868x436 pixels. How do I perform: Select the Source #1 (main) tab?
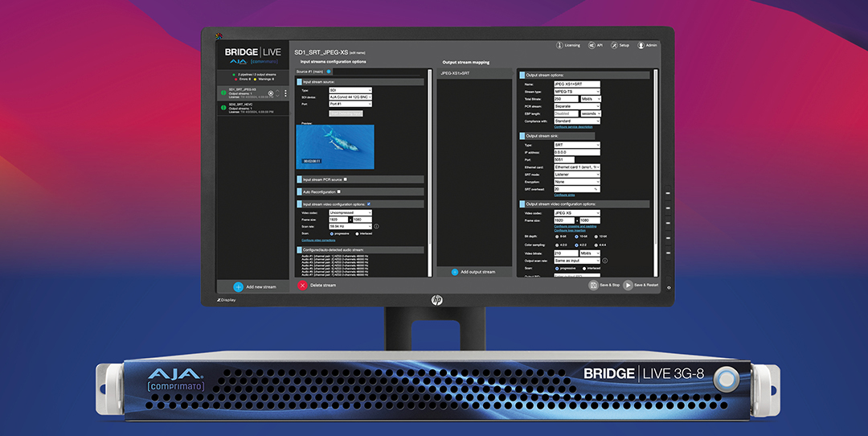310,72
